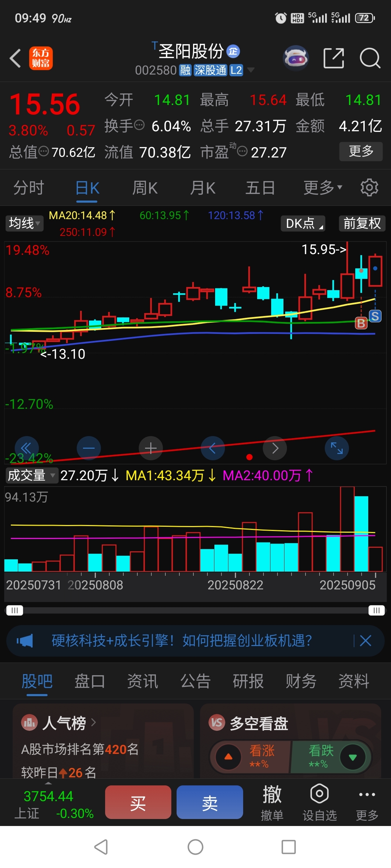Screen dimensions: 391x868
Task: Tap 设自选 add to watchlist
Action: click(320, 802)
